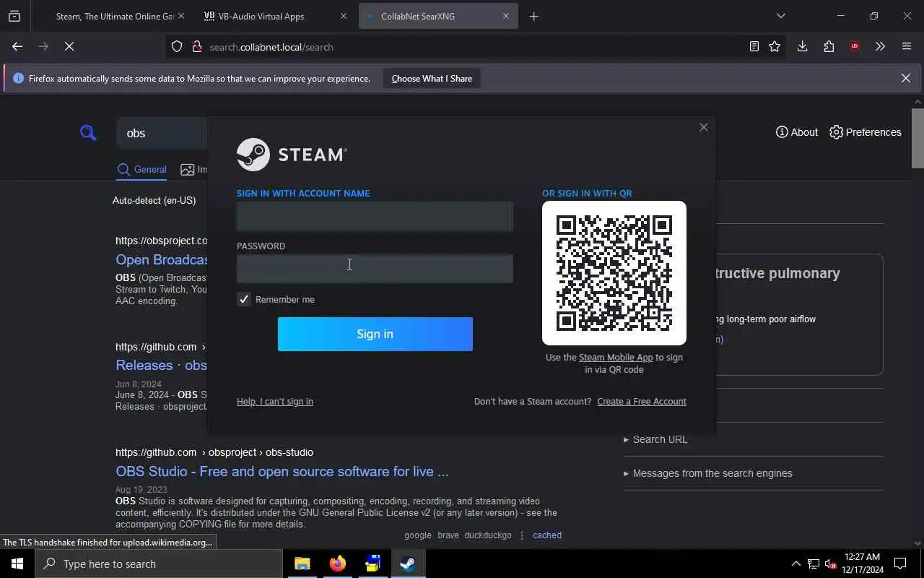Viewport: 924px width, 578px height.
Task: Click the Steam QR code image
Action: (614, 273)
